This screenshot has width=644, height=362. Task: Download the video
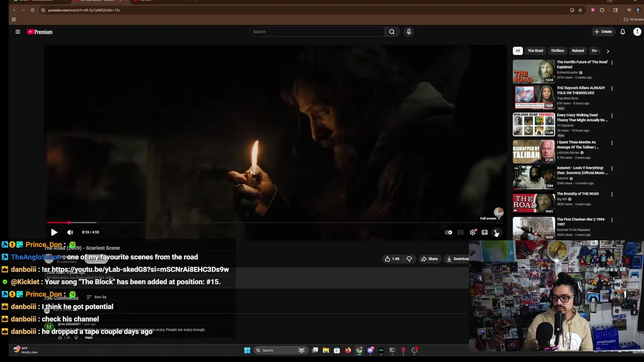(457, 259)
